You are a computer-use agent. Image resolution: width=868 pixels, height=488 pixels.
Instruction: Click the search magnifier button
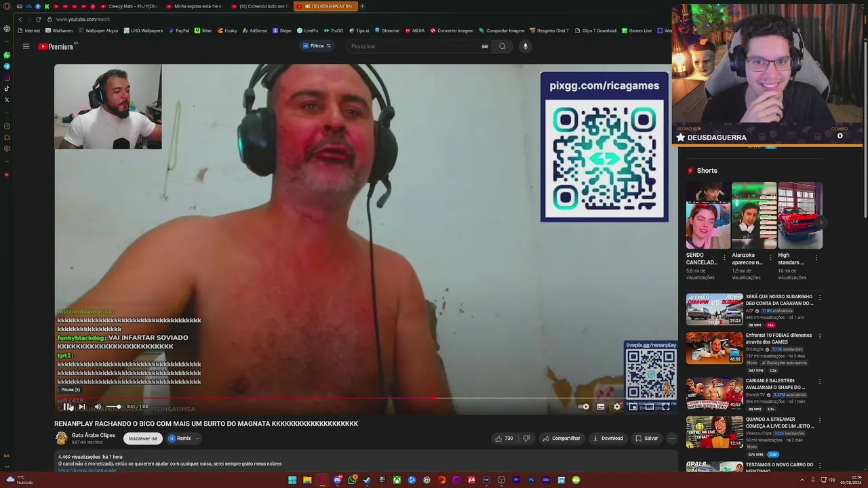(502, 46)
